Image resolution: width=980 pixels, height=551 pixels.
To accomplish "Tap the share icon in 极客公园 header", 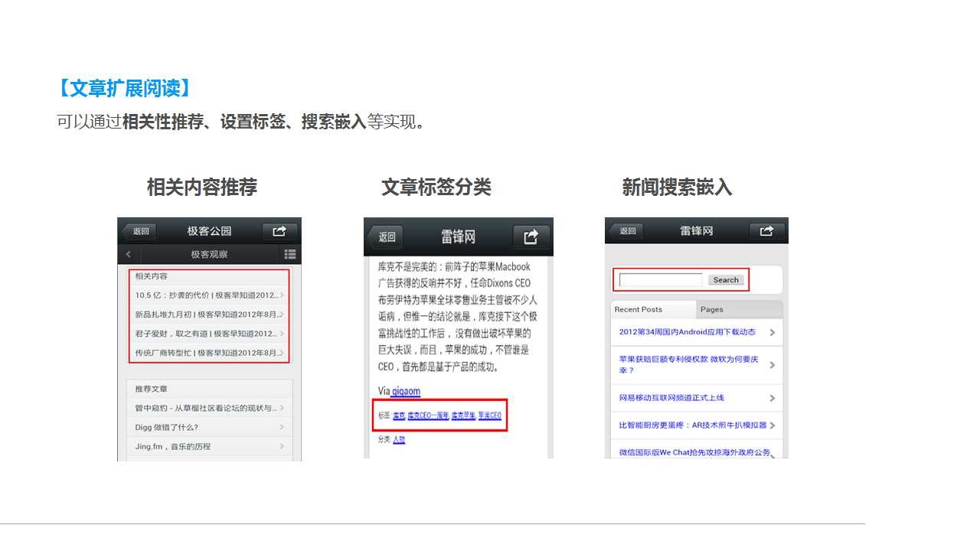I will tap(279, 231).
